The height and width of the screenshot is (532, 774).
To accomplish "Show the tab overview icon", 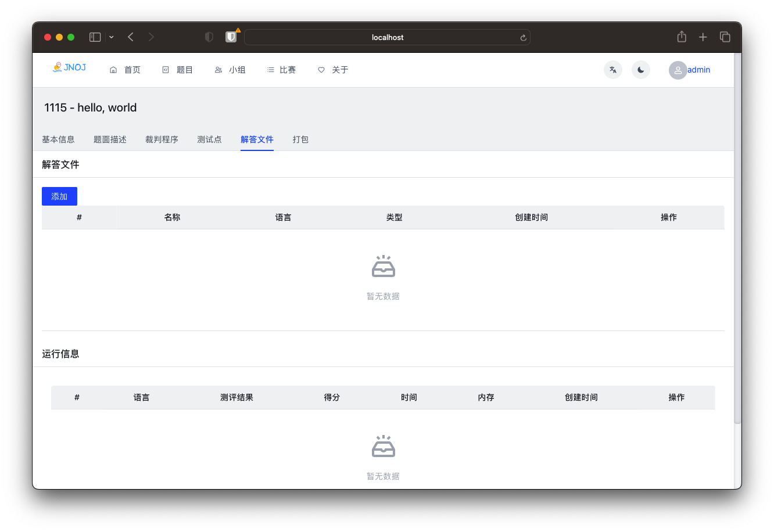I will click(725, 37).
